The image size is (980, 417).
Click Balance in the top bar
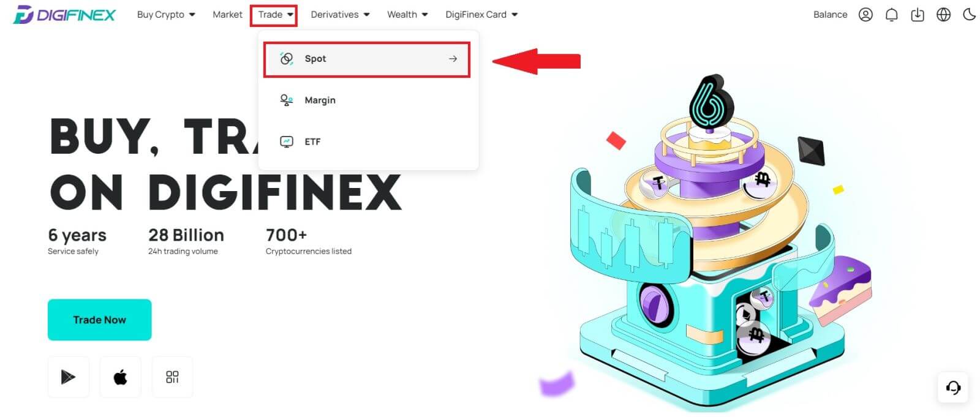click(830, 15)
